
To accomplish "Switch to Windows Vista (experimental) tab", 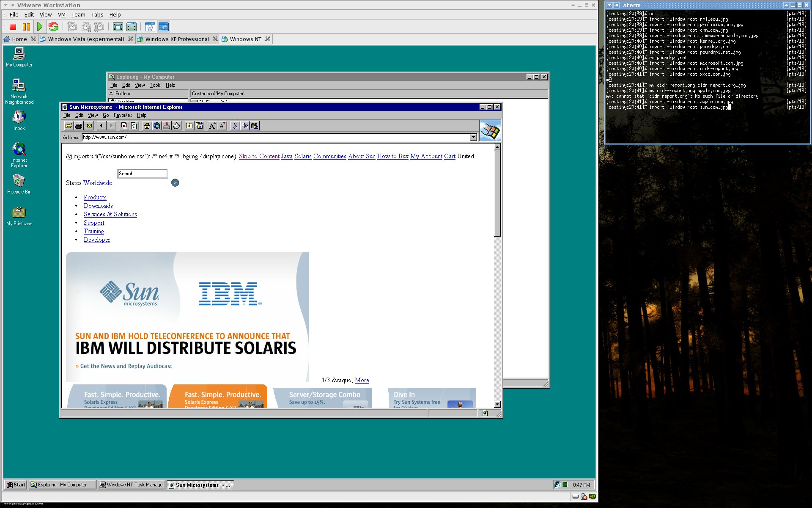I will coord(86,39).
